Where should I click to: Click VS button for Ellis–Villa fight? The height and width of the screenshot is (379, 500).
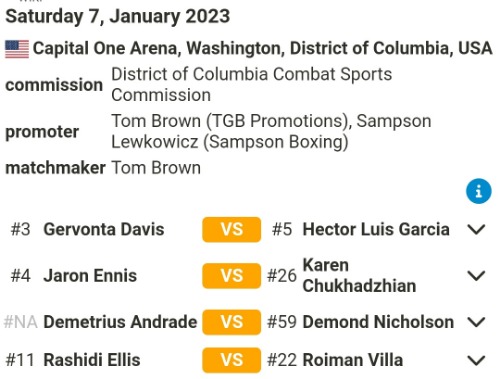[x=232, y=360]
